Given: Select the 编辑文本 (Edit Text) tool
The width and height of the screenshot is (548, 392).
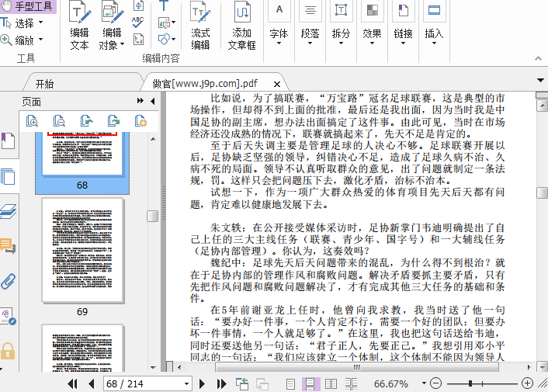Looking at the screenshot, I should tap(79, 26).
